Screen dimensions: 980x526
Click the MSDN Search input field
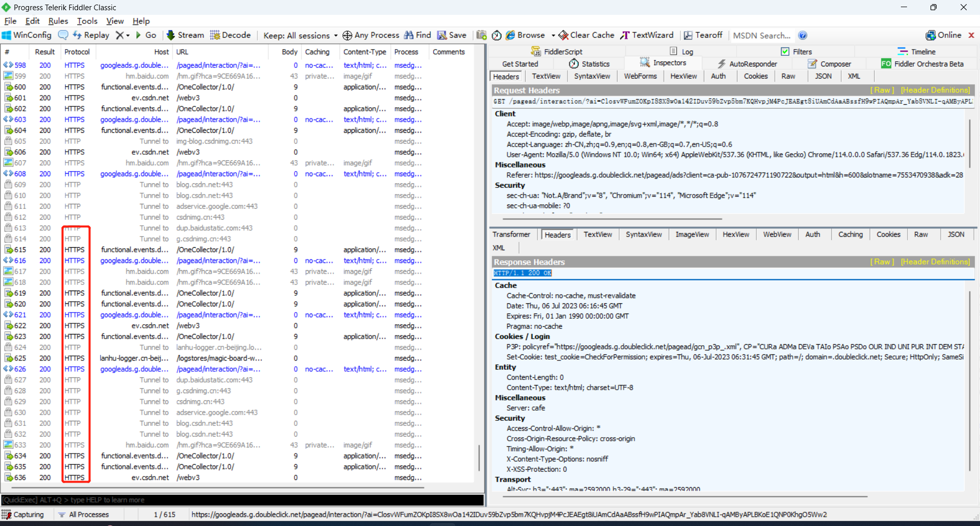pos(762,35)
